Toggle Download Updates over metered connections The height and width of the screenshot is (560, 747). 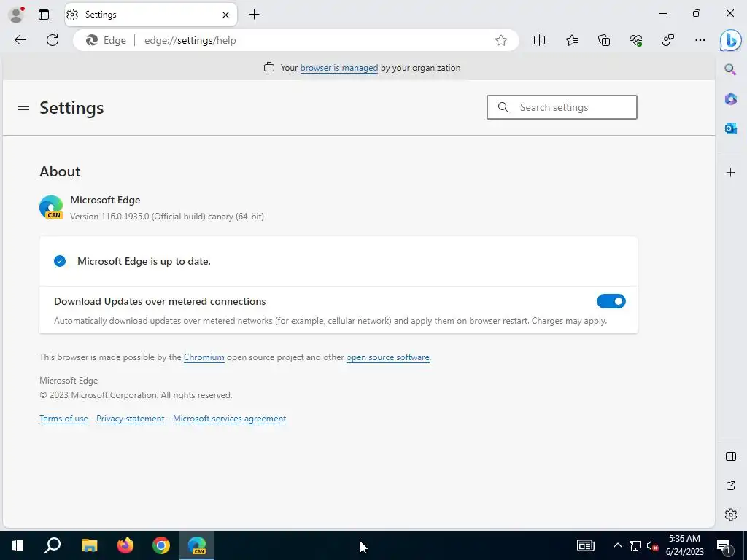611,301
